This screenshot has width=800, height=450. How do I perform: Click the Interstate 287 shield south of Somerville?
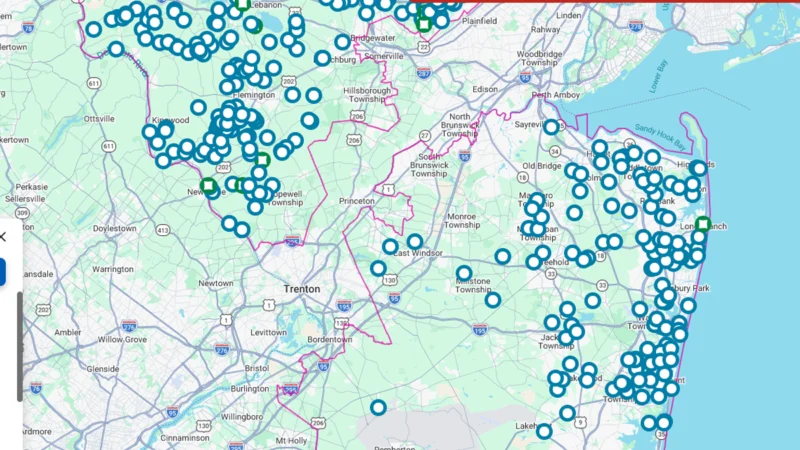tap(423, 73)
